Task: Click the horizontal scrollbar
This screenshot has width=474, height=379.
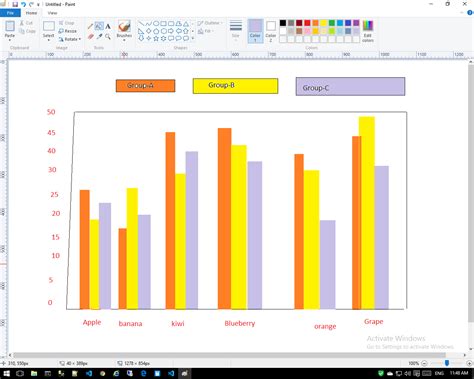Action: (229, 355)
